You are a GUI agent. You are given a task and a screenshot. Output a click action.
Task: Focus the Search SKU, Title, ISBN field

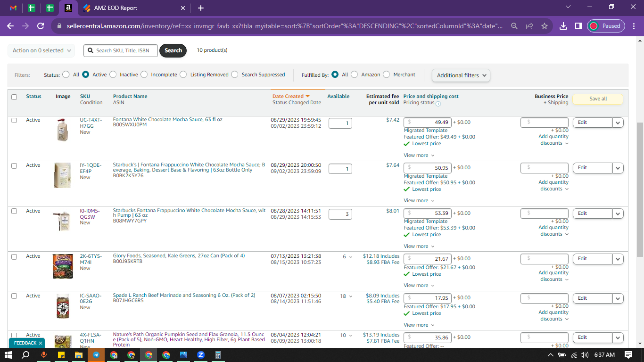[121, 50]
